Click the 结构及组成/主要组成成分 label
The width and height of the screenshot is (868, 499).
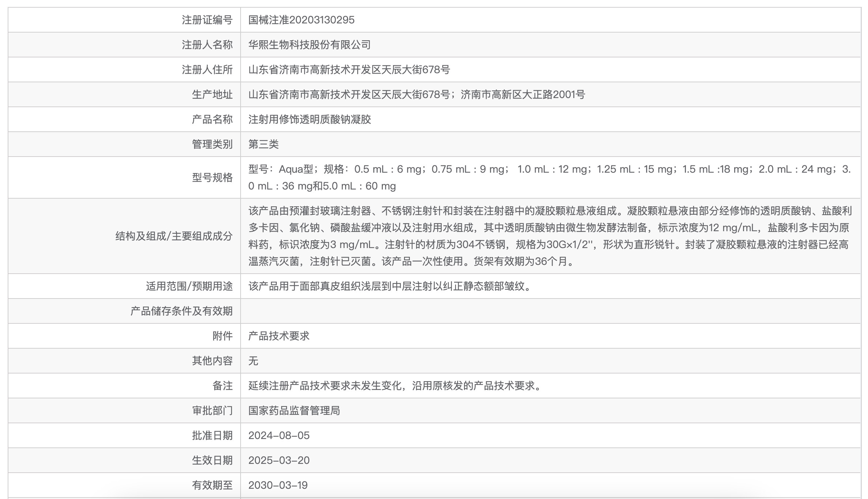173,237
